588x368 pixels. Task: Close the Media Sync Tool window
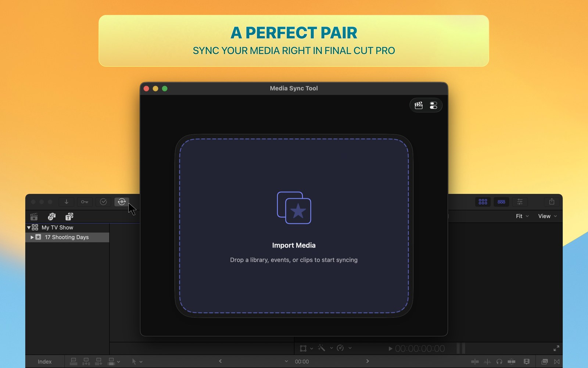pyautogui.click(x=146, y=89)
